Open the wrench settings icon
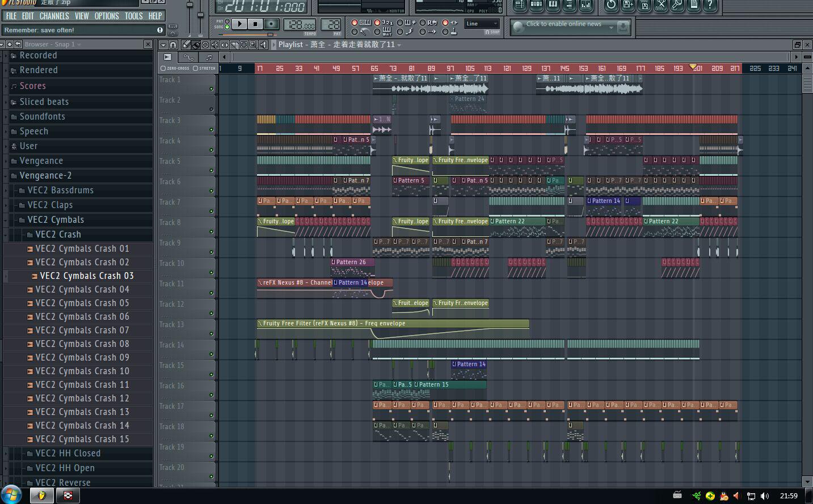 pos(677,5)
